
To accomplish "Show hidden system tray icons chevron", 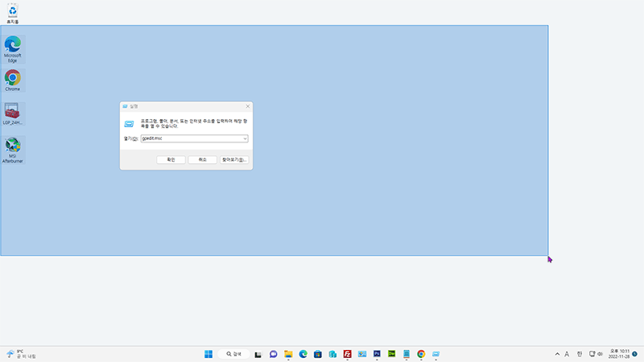I will (557, 354).
